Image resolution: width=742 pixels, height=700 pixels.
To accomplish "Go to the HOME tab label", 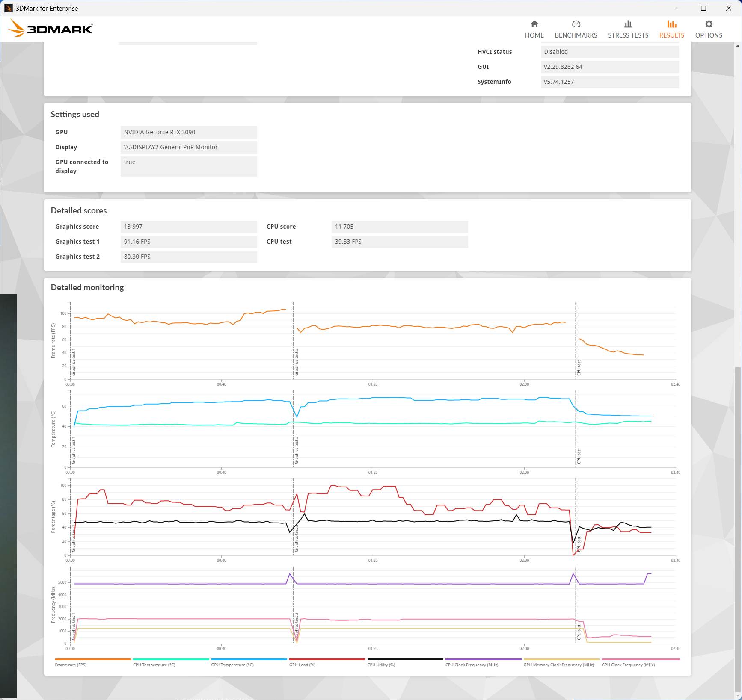I will [x=534, y=35].
